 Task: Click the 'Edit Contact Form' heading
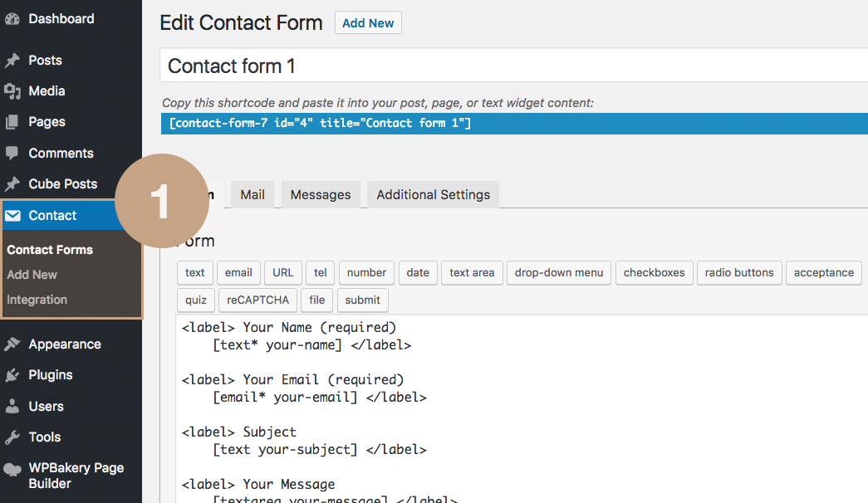click(x=242, y=22)
